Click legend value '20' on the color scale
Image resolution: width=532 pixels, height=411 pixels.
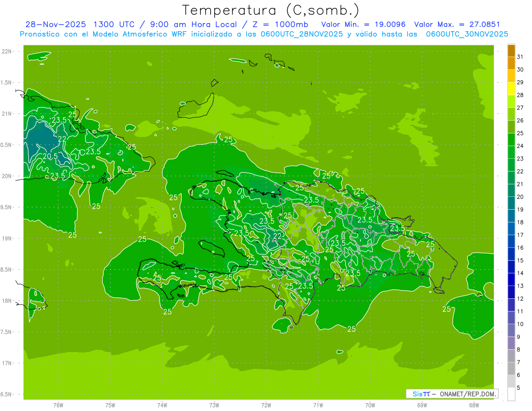click(x=520, y=197)
